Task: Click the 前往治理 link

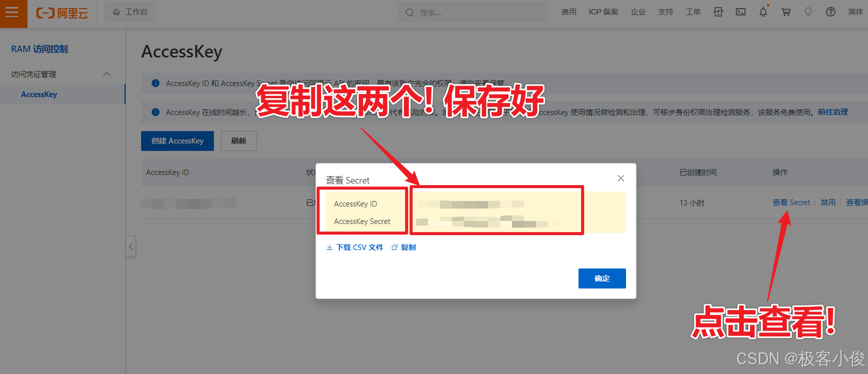Action: coord(833,112)
